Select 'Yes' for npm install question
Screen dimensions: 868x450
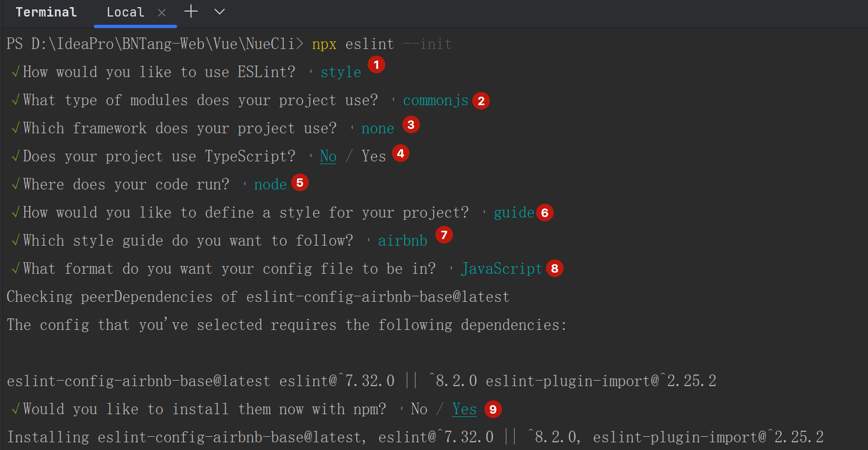pos(465,409)
